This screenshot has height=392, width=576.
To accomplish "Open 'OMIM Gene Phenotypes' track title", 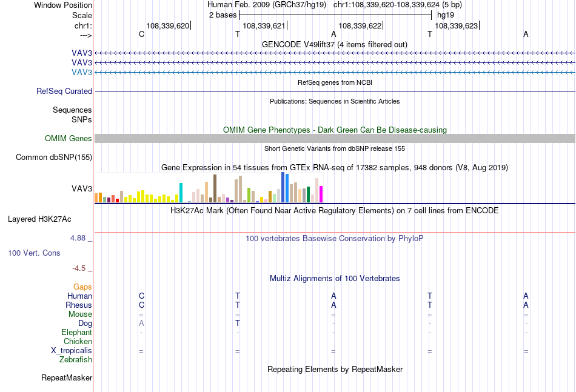I will pyautogui.click(x=335, y=130).
